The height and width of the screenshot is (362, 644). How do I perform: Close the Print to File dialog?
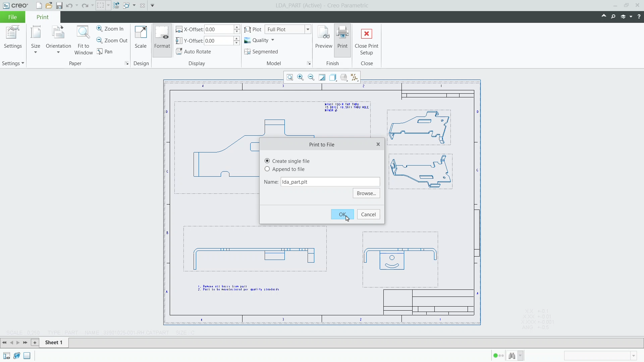pos(378,144)
